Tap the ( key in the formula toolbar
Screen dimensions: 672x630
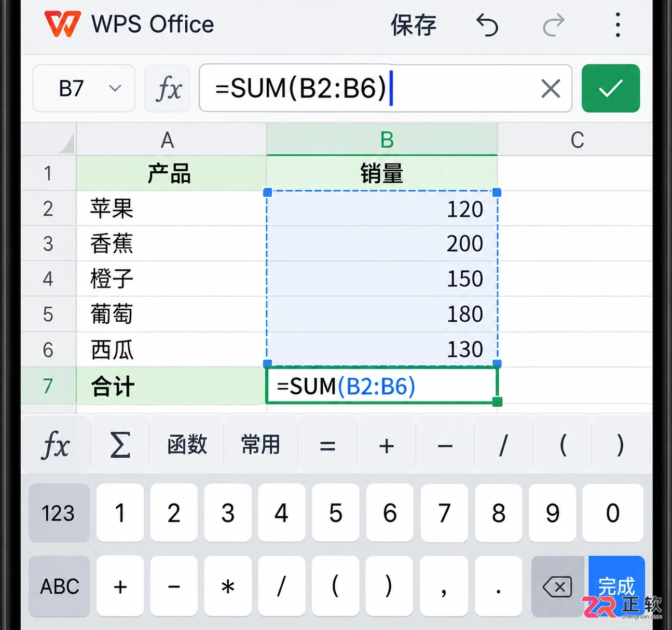click(x=563, y=445)
